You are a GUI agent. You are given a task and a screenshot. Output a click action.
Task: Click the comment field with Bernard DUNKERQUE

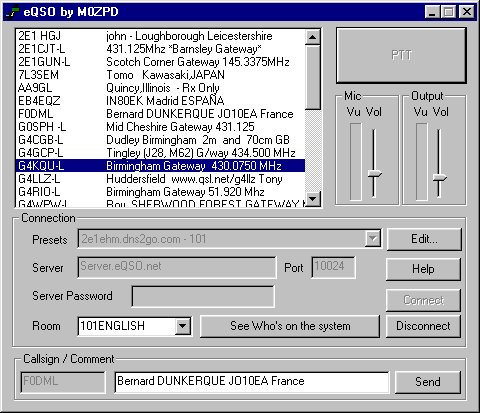[252, 382]
